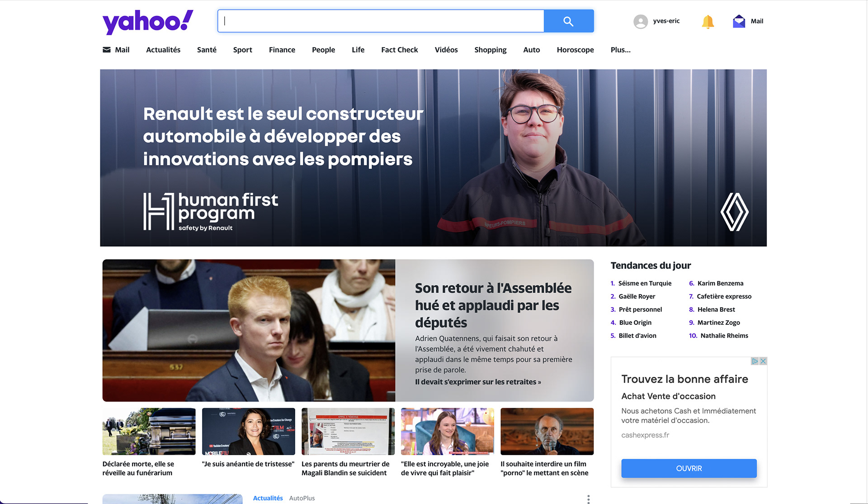Go to the Horoscope section
Viewport: 868px width, 504px height.
tap(575, 50)
